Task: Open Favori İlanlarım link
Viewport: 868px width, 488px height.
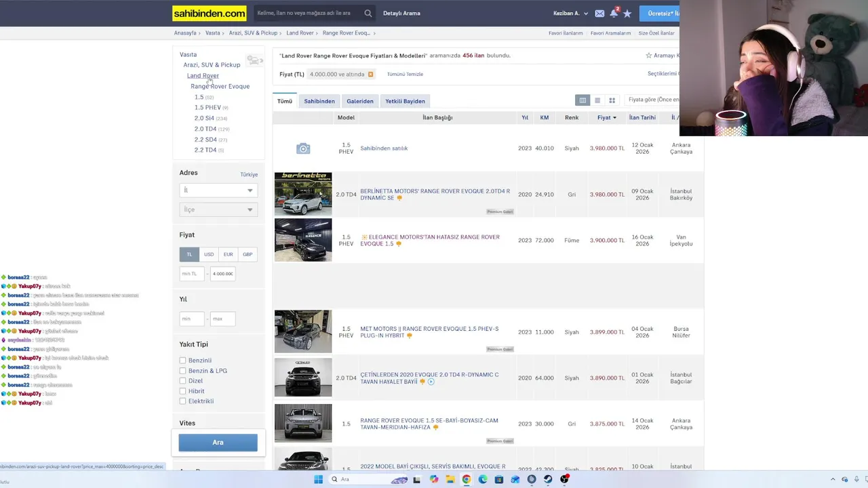Action: tap(566, 33)
